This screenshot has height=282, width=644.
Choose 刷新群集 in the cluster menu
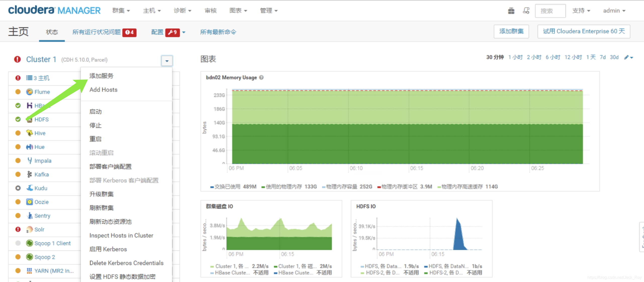pos(101,208)
